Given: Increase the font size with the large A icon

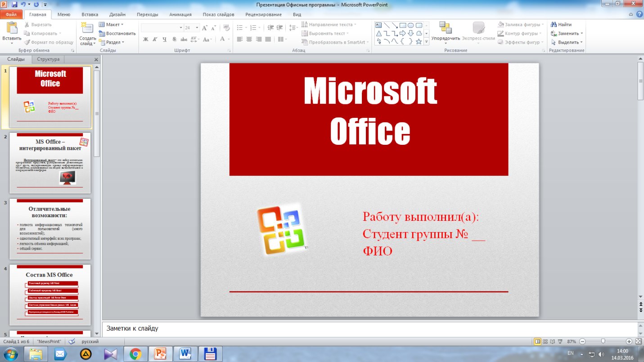Looking at the screenshot, I should point(205,28).
